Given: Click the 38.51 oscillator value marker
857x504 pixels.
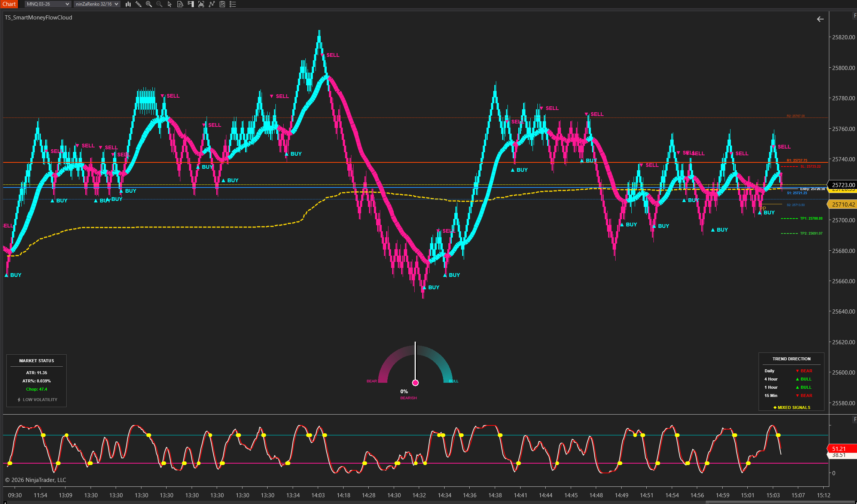Looking at the screenshot, I should 842,455.
